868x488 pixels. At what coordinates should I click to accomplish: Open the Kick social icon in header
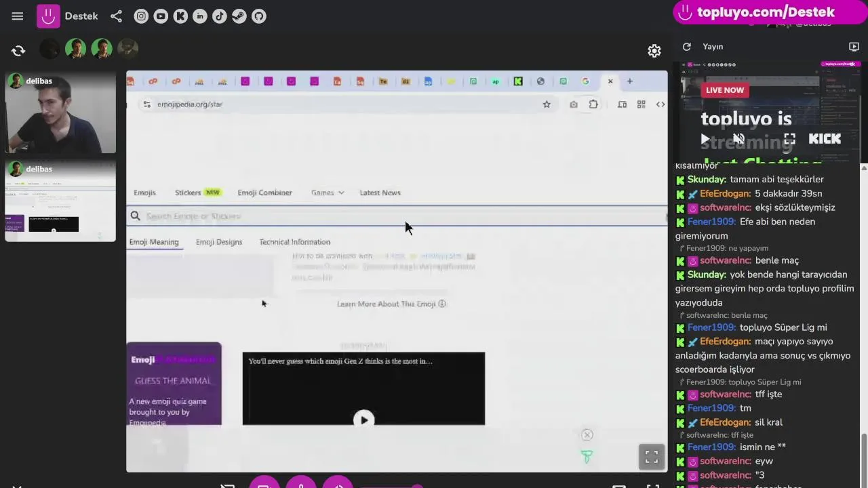[x=180, y=16]
